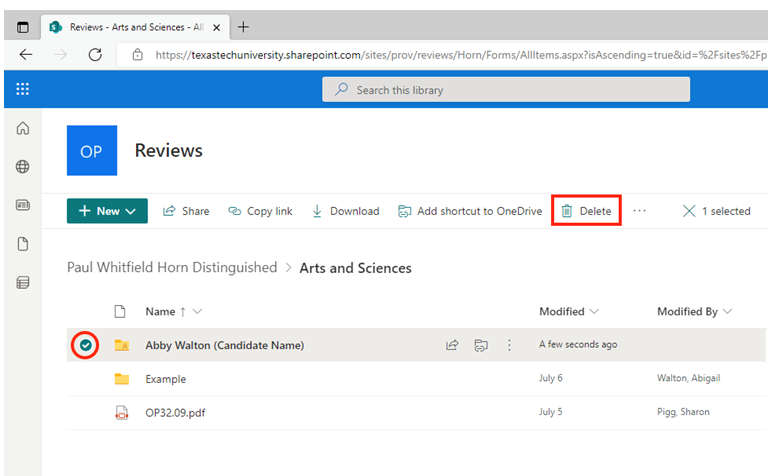Click the browser back arrow
This screenshot has height=476, width=776.
[26, 54]
